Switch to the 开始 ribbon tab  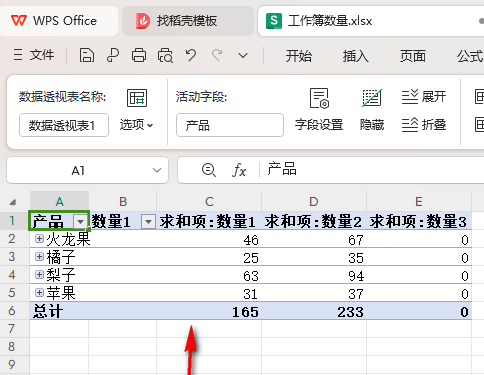click(299, 56)
